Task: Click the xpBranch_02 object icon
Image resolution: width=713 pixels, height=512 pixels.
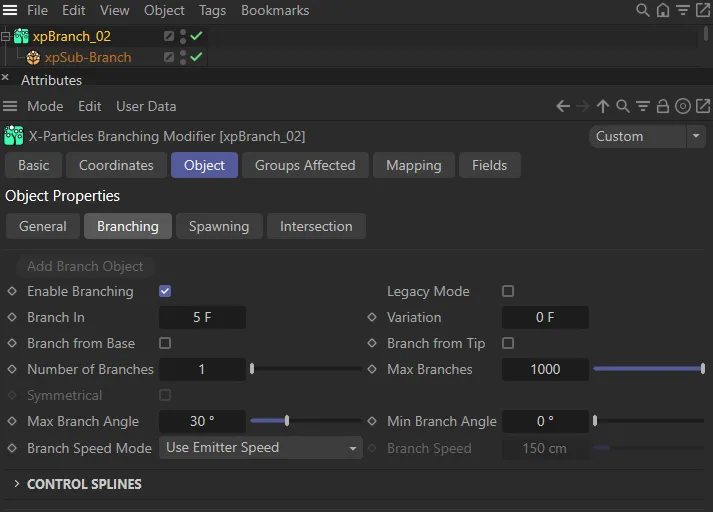Action: [x=21, y=36]
